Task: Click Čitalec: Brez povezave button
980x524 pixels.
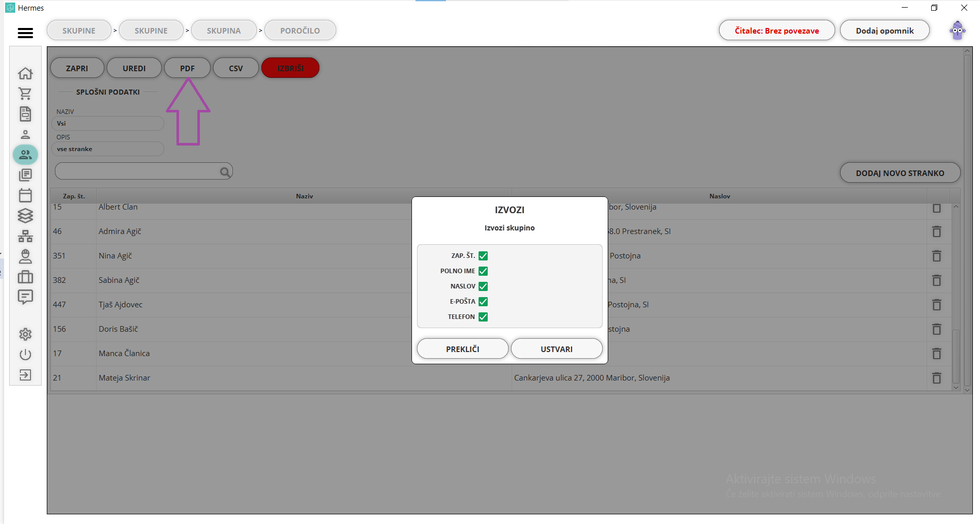Action: coord(777,31)
